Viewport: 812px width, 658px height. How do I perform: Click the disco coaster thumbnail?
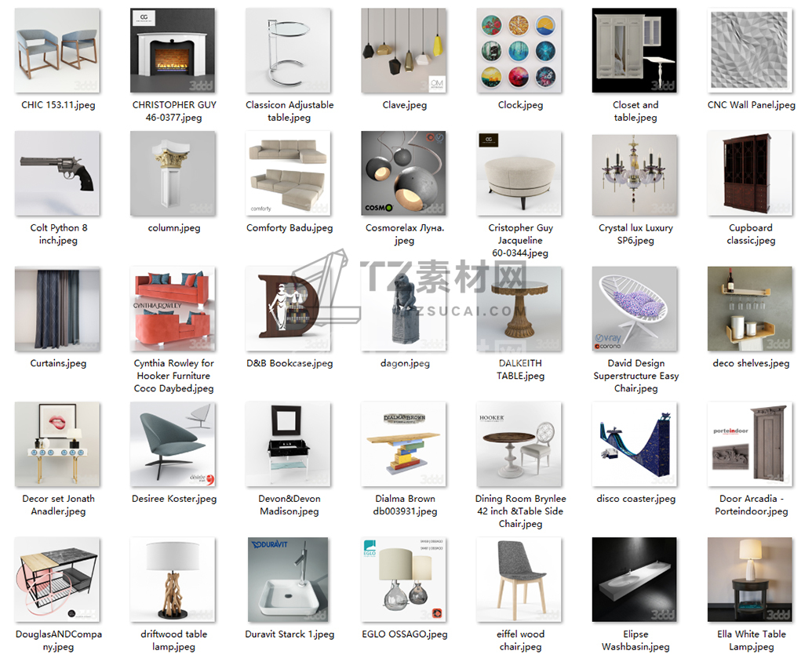635,445
